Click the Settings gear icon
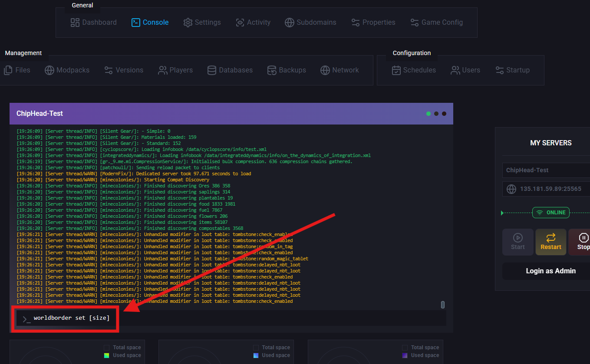Image resolution: width=590 pixels, height=364 pixels. pos(188,23)
